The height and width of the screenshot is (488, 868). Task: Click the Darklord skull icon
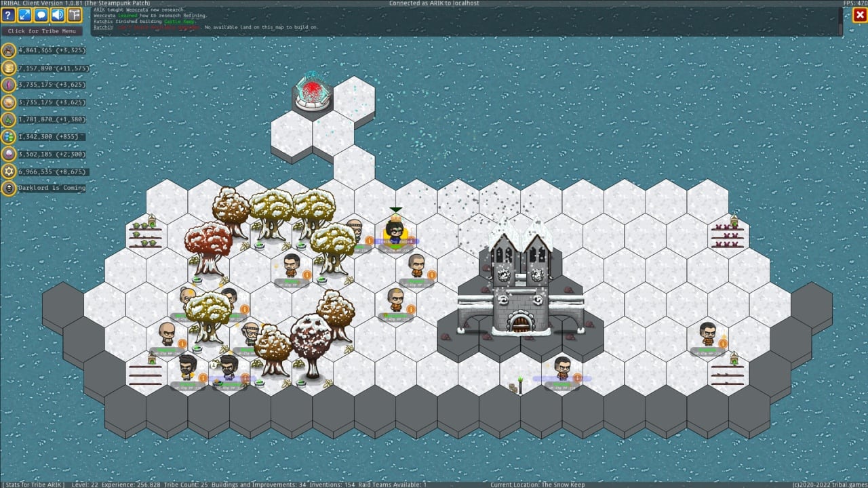[x=9, y=188]
